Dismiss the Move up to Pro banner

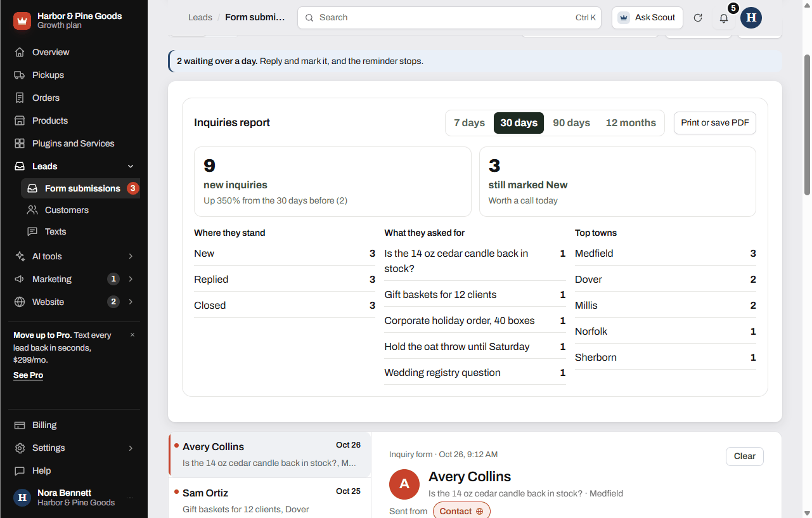click(132, 335)
